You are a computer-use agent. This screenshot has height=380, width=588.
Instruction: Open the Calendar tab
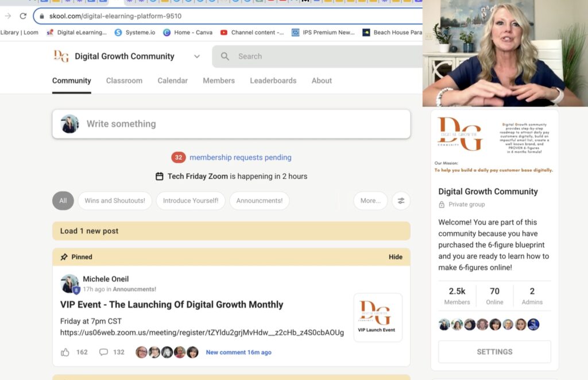pyautogui.click(x=172, y=80)
